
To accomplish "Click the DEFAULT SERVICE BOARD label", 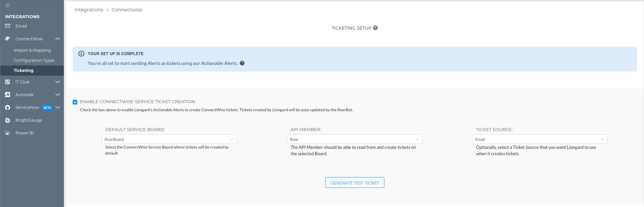I will point(135,129).
